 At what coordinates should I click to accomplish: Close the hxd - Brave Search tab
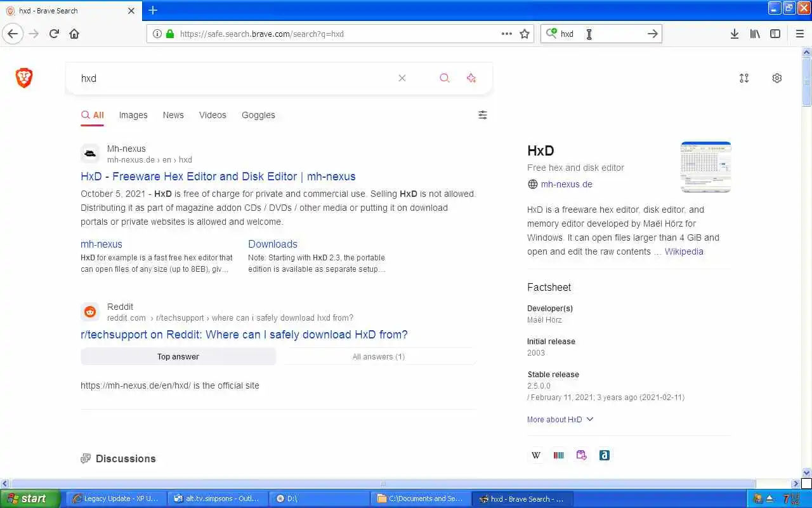click(x=131, y=11)
